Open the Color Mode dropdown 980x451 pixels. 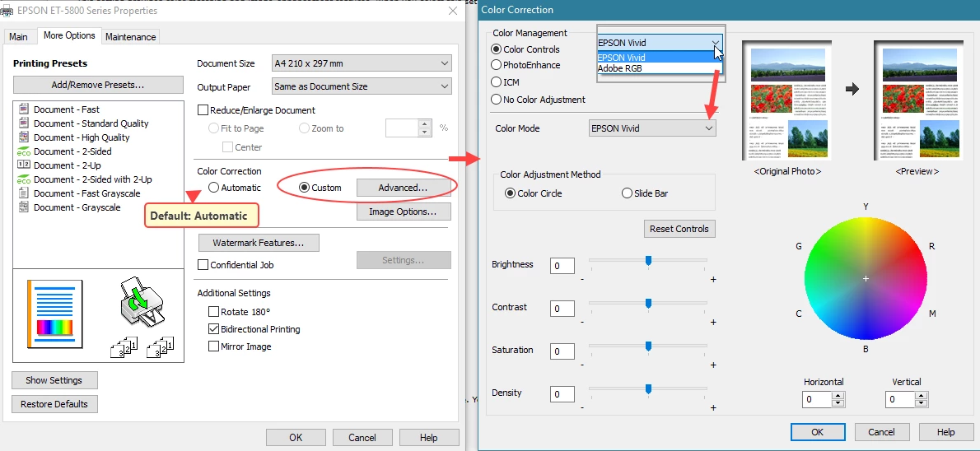click(x=652, y=128)
